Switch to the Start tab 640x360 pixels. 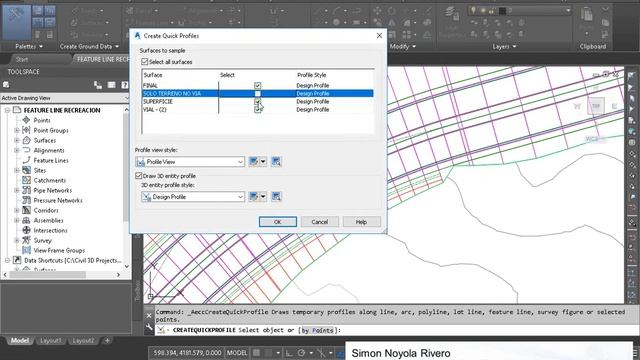tap(22, 60)
